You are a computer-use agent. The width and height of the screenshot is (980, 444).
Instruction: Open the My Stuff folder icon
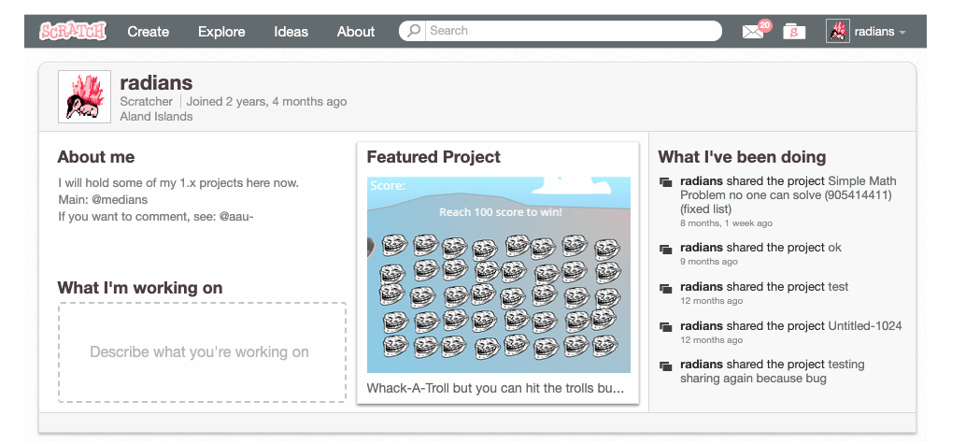(x=794, y=32)
